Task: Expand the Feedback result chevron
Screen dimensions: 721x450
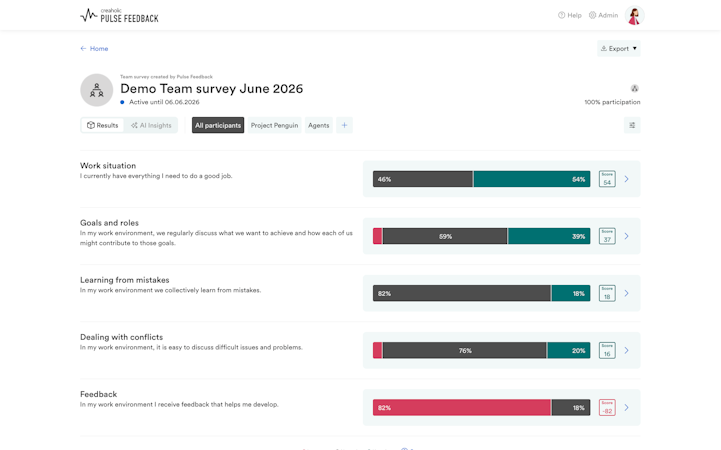Action: coord(626,407)
